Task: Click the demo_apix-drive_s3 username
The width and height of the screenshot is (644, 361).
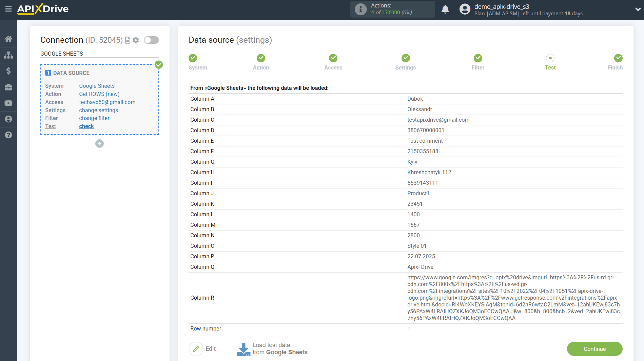Action: click(x=502, y=6)
